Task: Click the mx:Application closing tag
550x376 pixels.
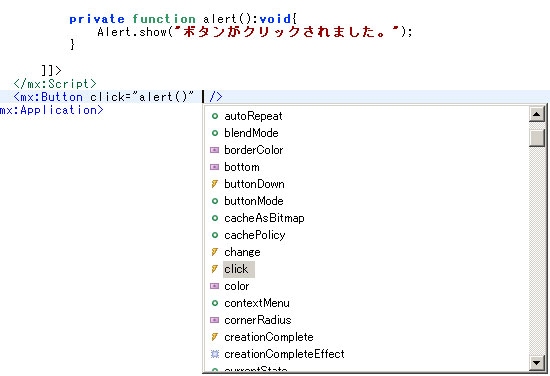Action: (52, 110)
